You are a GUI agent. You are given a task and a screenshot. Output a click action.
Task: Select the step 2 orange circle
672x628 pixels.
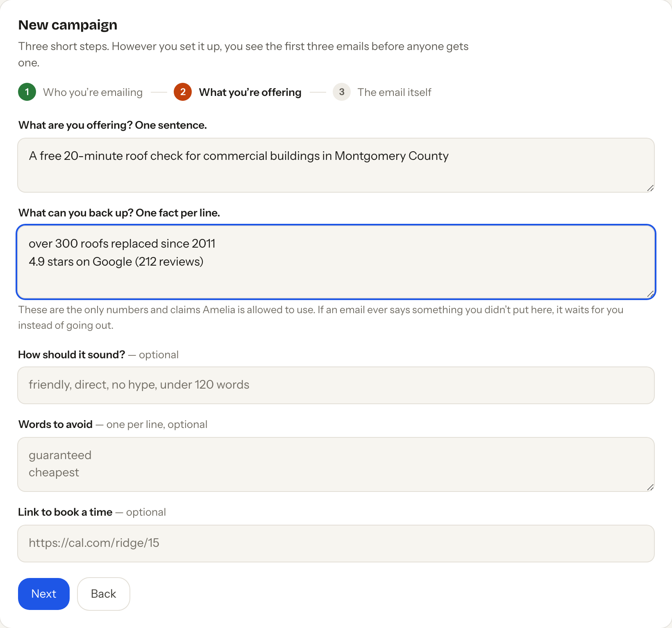point(183,92)
